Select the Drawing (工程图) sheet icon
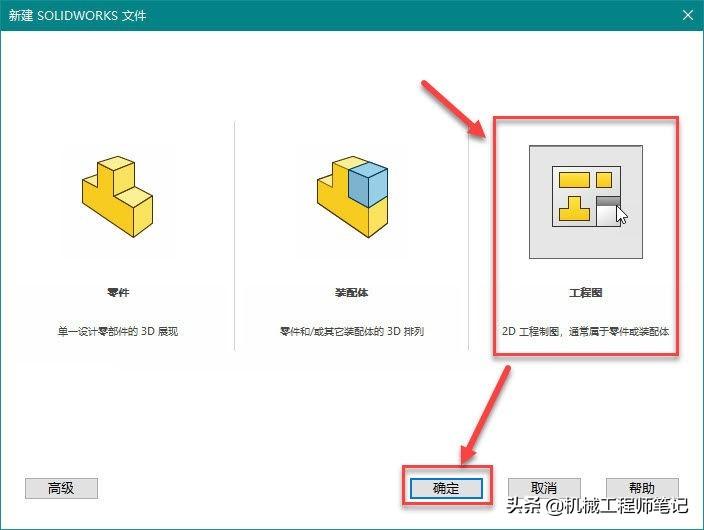The image size is (704, 530). coord(585,202)
